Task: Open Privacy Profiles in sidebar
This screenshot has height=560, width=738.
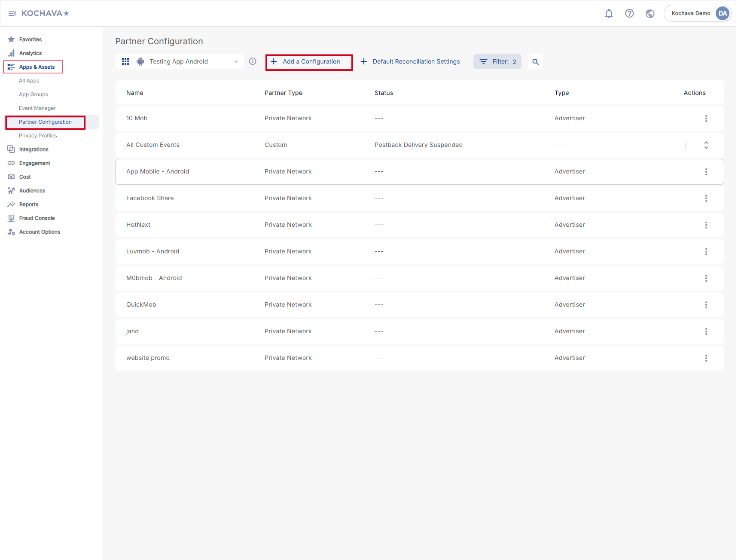Action: point(38,136)
